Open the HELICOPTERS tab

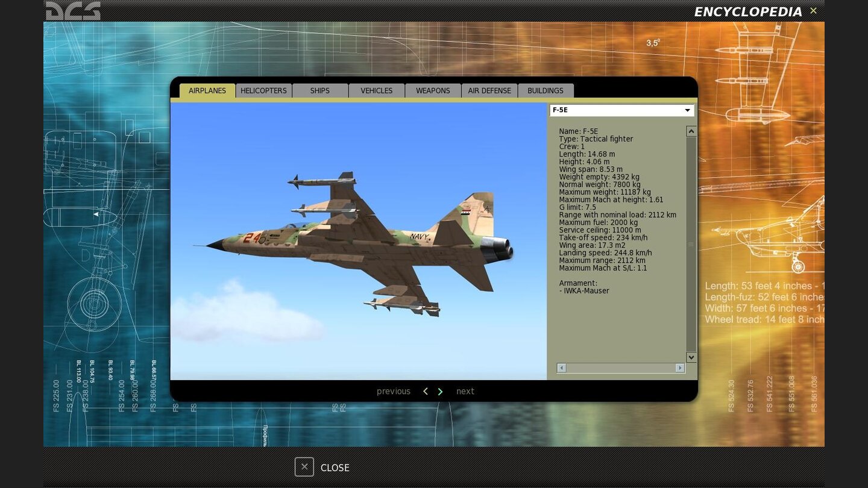[x=263, y=90]
